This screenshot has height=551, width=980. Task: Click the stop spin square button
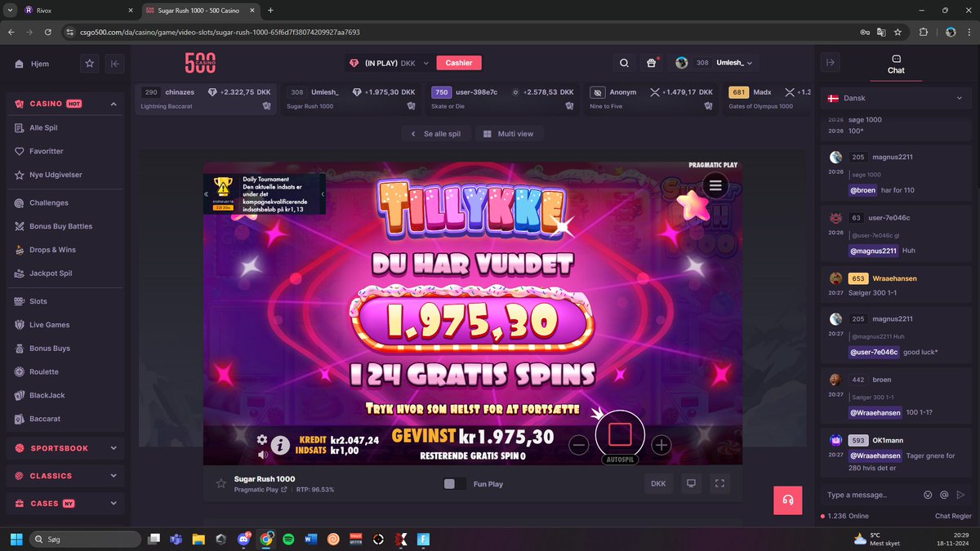[620, 434]
